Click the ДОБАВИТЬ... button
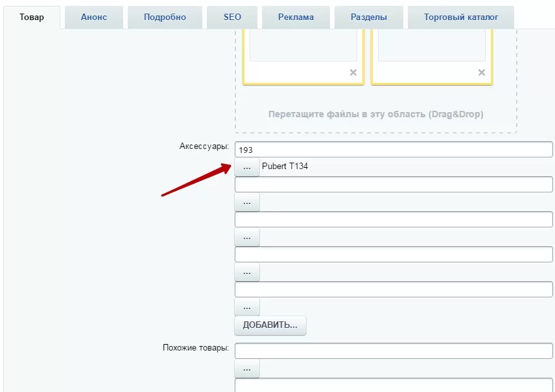Image resolution: width=555 pixels, height=392 pixels. (270, 325)
